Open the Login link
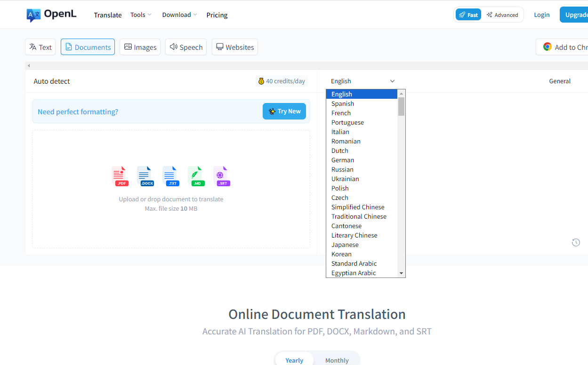Image resolution: width=588 pixels, height=365 pixels. pyautogui.click(x=541, y=15)
